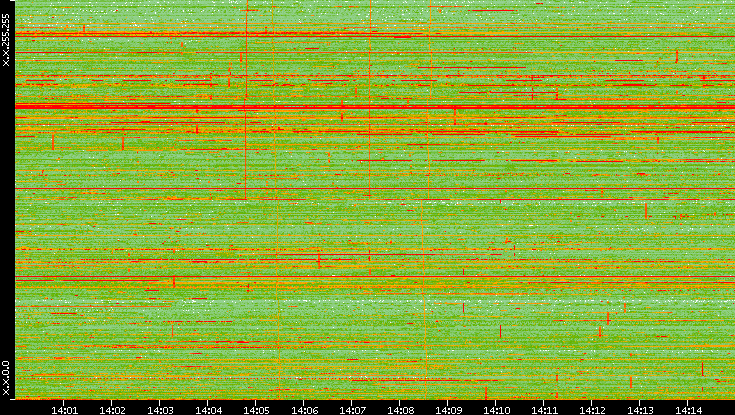The image size is (735, 415).
Task: Click the x.x.255.255 axis label
Action: click(x=6, y=40)
